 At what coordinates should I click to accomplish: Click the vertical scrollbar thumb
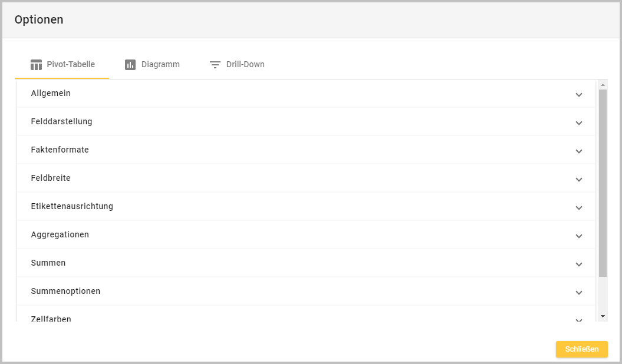603,183
